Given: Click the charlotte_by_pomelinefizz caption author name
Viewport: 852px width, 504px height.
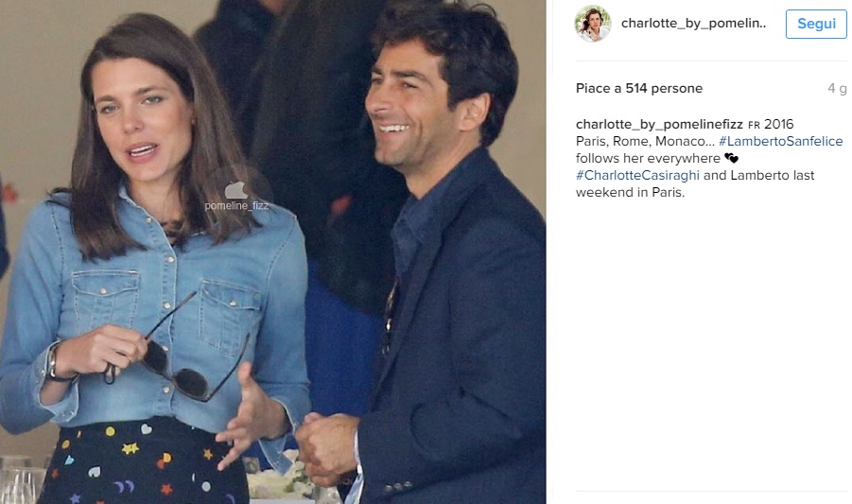Looking at the screenshot, I should [659, 125].
